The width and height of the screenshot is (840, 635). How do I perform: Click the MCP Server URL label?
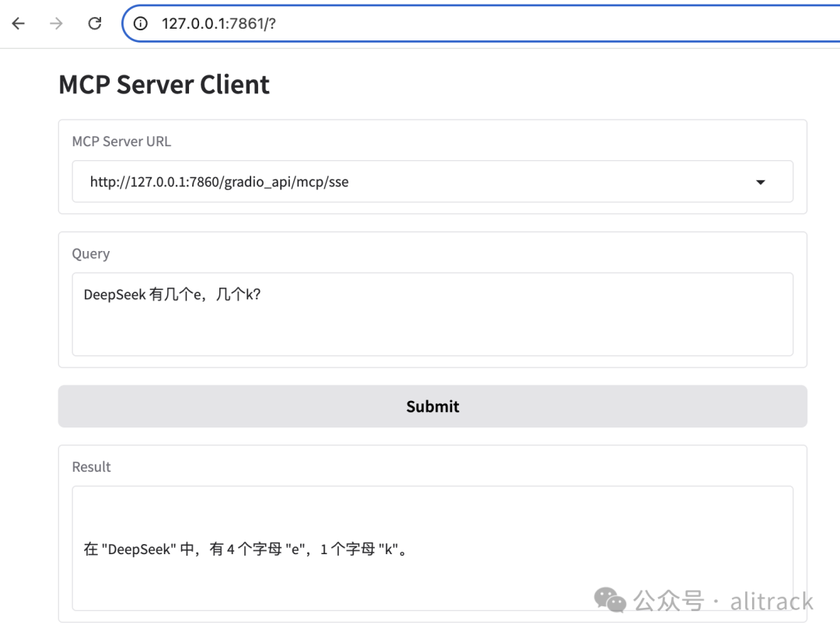[x=121, y=141]
